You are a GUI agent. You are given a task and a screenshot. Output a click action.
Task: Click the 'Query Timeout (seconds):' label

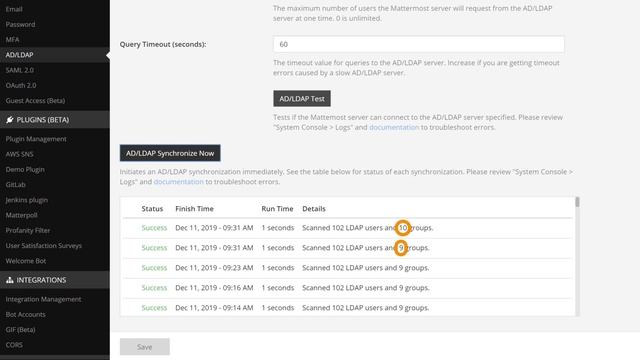[163, 44]
